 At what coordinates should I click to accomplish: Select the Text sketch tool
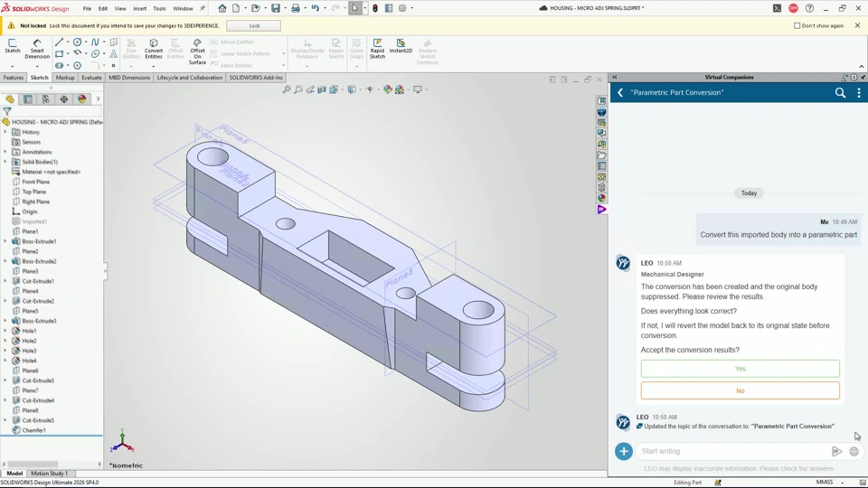point(114,53)
